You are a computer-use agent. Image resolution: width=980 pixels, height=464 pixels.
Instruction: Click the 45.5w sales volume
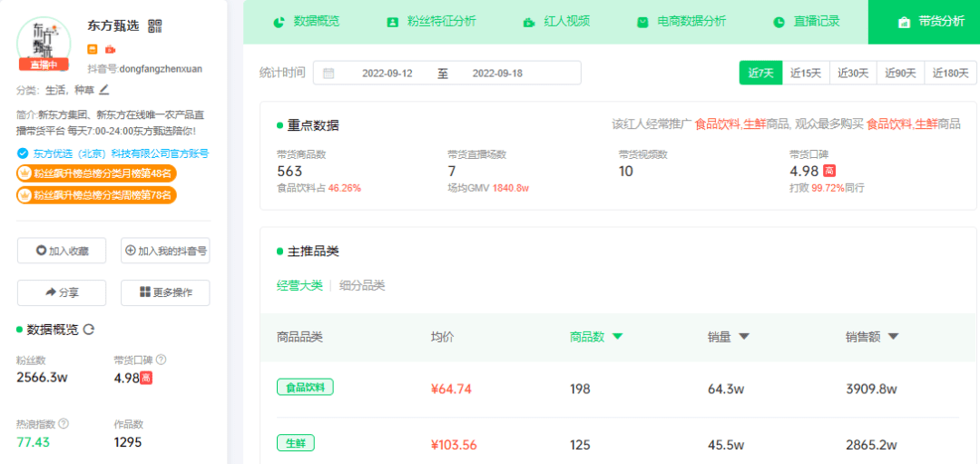726,445
